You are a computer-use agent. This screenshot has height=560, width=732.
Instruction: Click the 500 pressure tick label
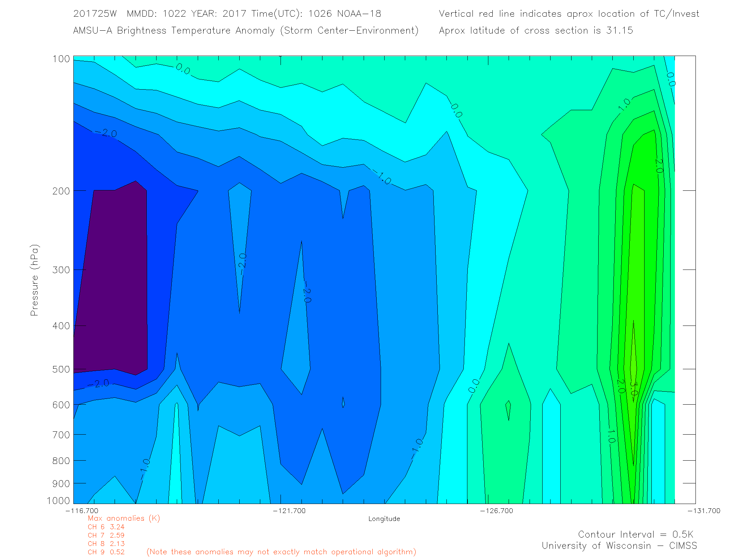61,369
